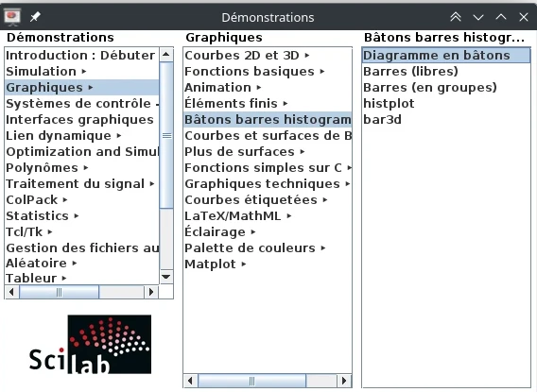Launch Barres (libres) demo
This screenshot has width=537, height=392.
[x=446, y=71]
